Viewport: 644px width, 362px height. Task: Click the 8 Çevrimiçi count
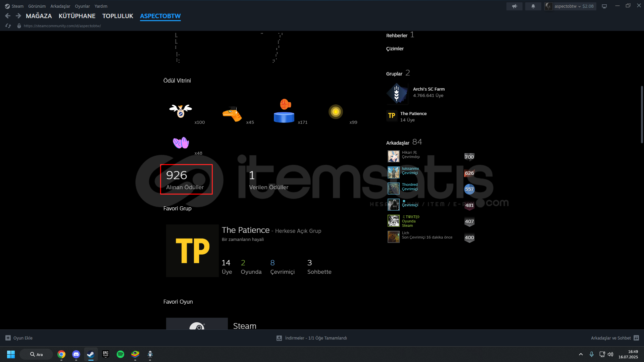coord(282,267)
